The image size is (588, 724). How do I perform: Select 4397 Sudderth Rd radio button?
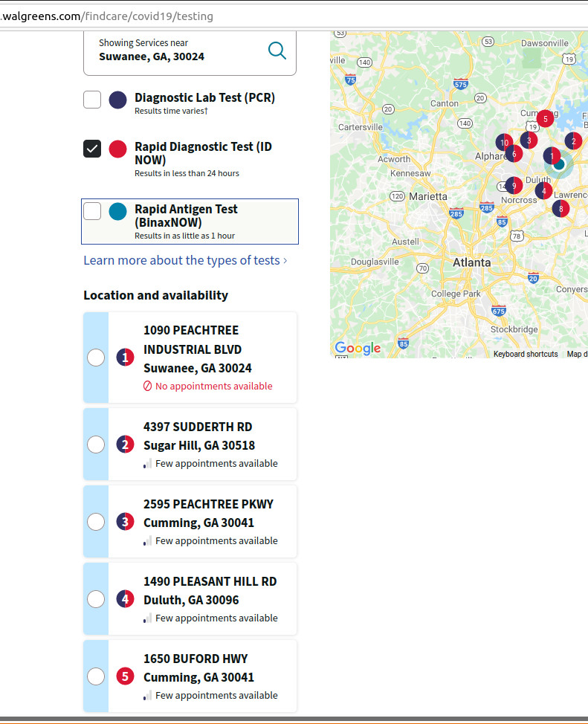coord(96,445)
